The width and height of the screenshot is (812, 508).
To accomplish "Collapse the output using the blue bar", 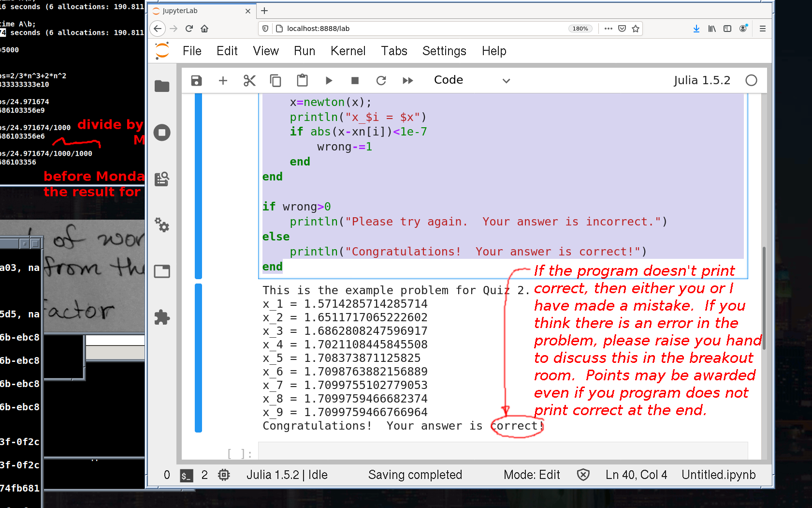I will coord(198,358).
